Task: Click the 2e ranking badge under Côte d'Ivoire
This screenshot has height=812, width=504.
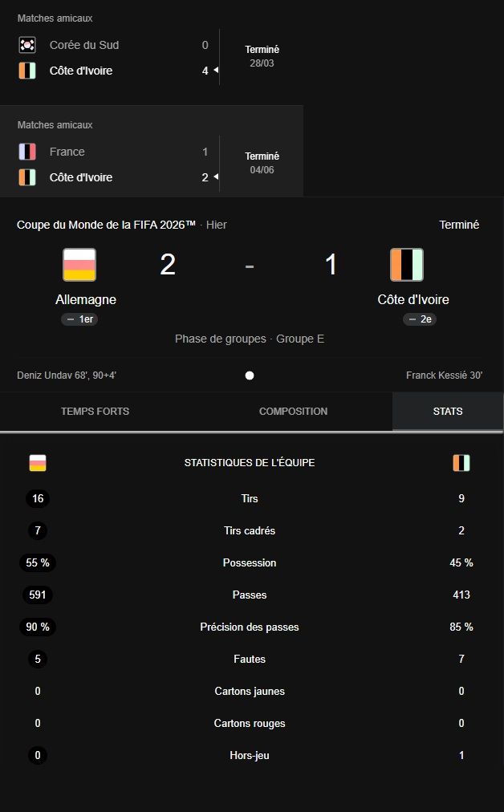Action: [420, 319]
